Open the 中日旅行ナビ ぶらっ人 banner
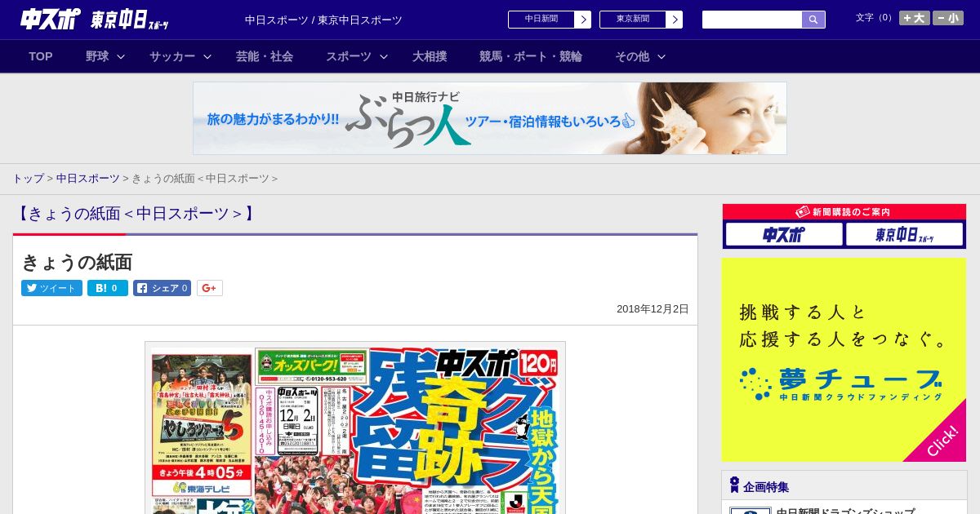This screenshot has width=980, height=514. coord(490,118)
